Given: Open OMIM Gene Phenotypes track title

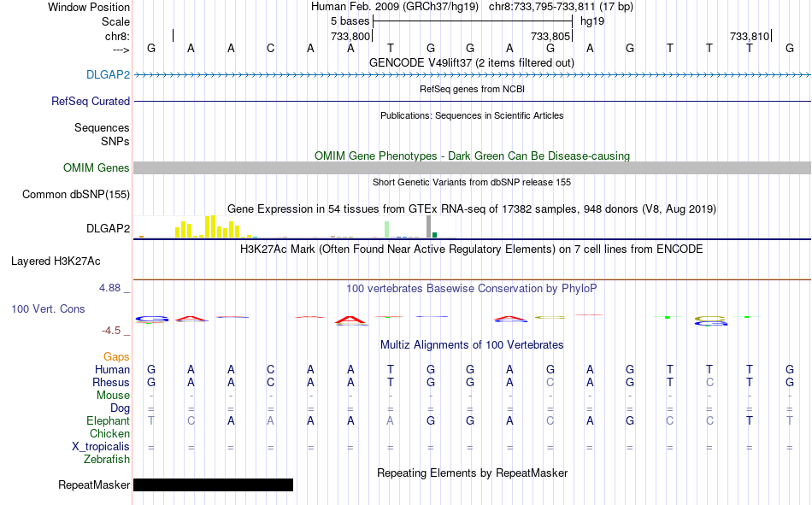Looking at the screenshot, I should [472, 156].
